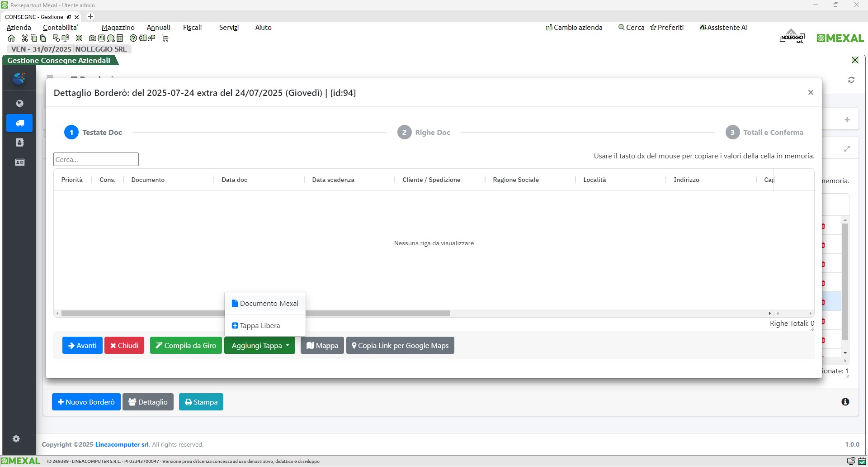
Task: Open the settings gear in sidebar
Action: pos(16,438)
